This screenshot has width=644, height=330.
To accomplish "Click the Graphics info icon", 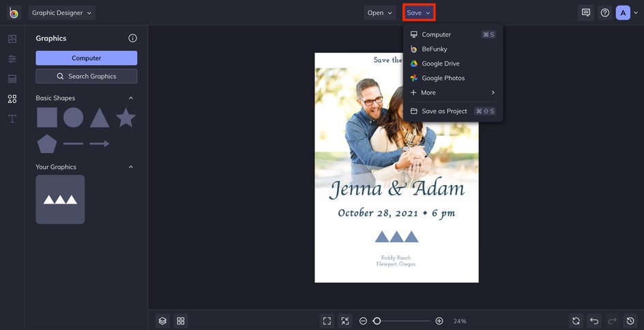I will click(x=133, y=38).
